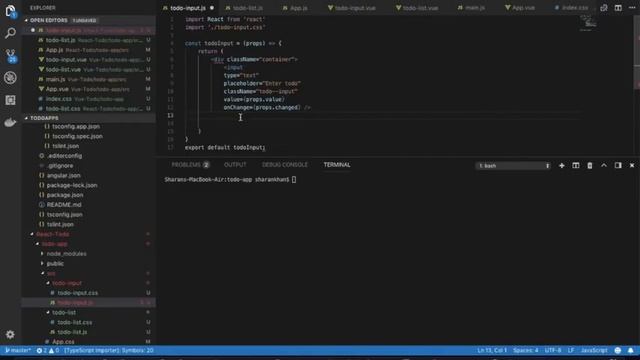Click the Open Changes editor toolbar icon
The height and width of the screenshot is (360, 640).
(x=604, y=8)
